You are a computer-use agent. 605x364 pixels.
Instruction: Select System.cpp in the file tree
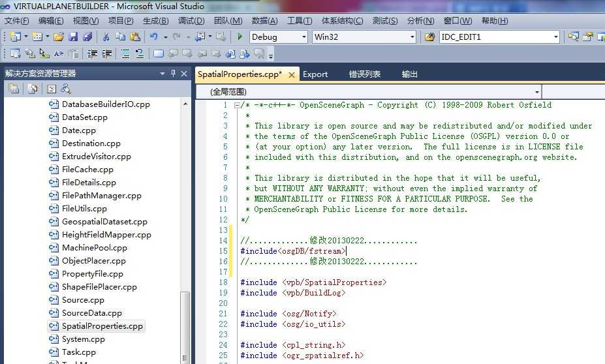tap(84, 339)
